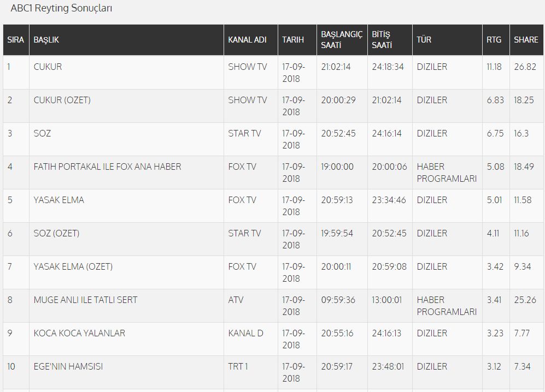Image resolution: width=545 pixels, height=392 pixels.
Task: Click the title SOZ (OZET)
Action: [57, 233]
